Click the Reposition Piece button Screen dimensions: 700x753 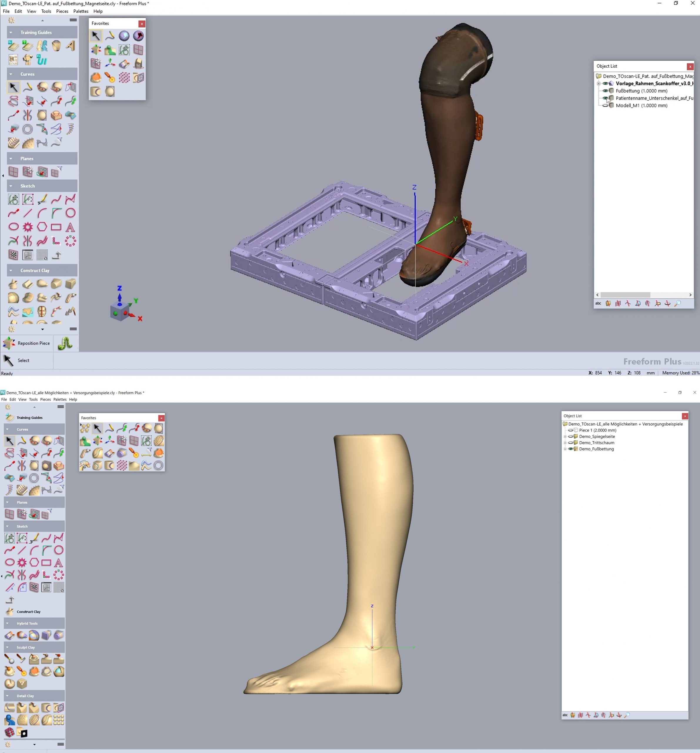click(27, 343)
